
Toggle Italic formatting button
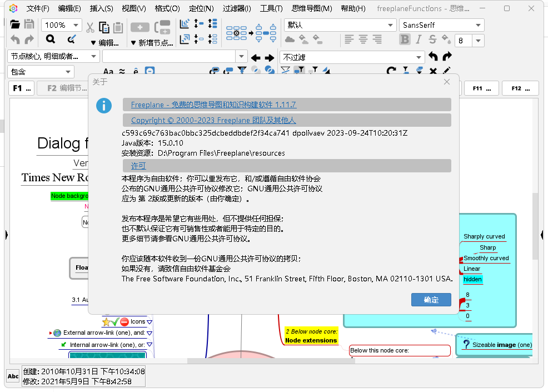coord(419,39)
